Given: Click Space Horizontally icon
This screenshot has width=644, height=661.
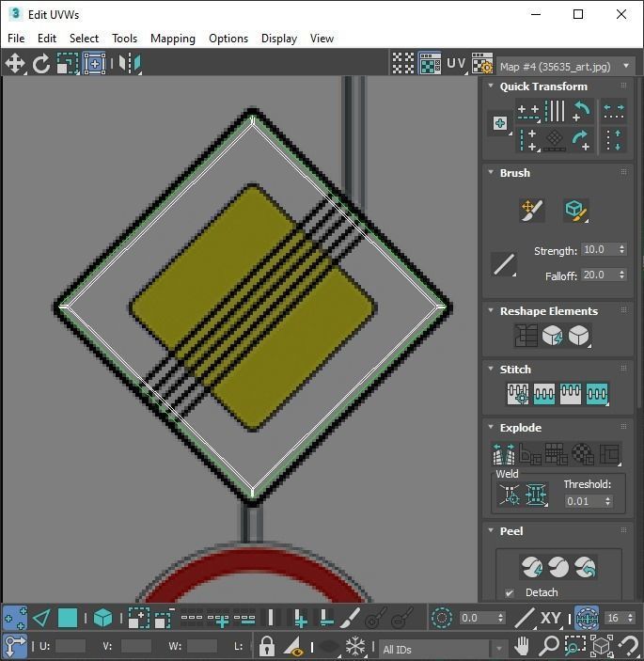Looking at the screenshot, I should pos(614,111).
